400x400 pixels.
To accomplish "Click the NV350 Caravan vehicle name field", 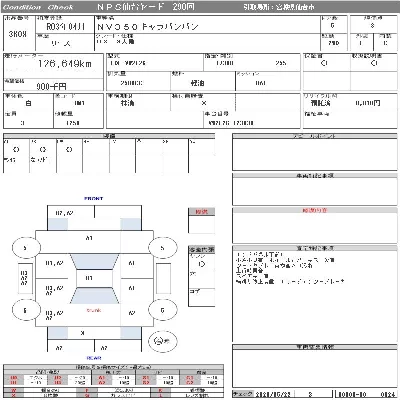I will point(148,27).
